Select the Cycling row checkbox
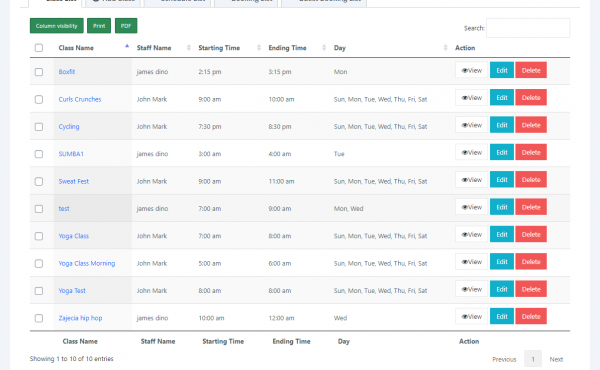The height and width of the screenshot is (370, 600). point(39,127)
